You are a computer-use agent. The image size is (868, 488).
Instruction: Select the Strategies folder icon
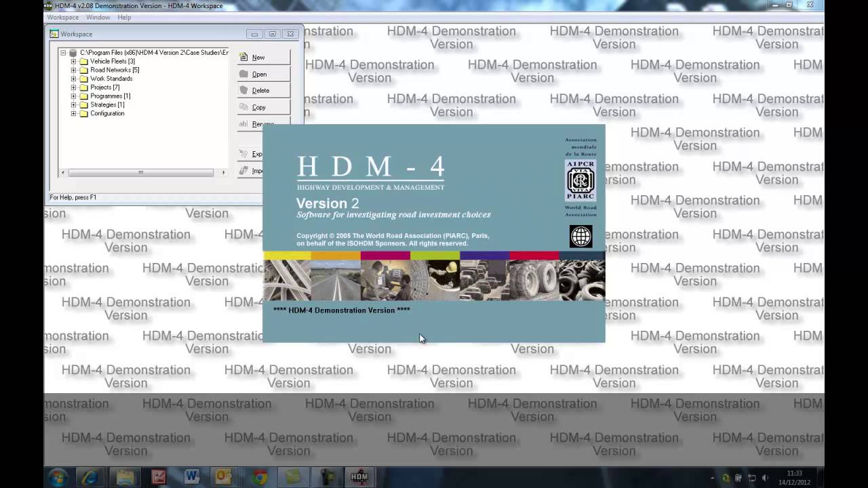click(84, 105)
